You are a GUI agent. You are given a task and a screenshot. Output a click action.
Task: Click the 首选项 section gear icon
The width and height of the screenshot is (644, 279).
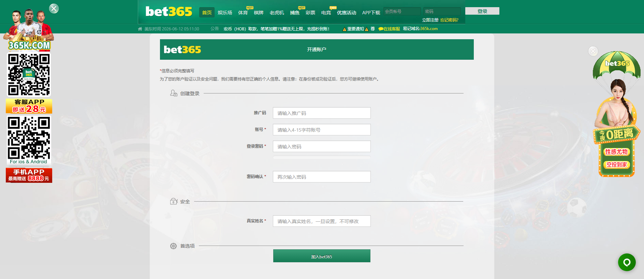[173, 246]
